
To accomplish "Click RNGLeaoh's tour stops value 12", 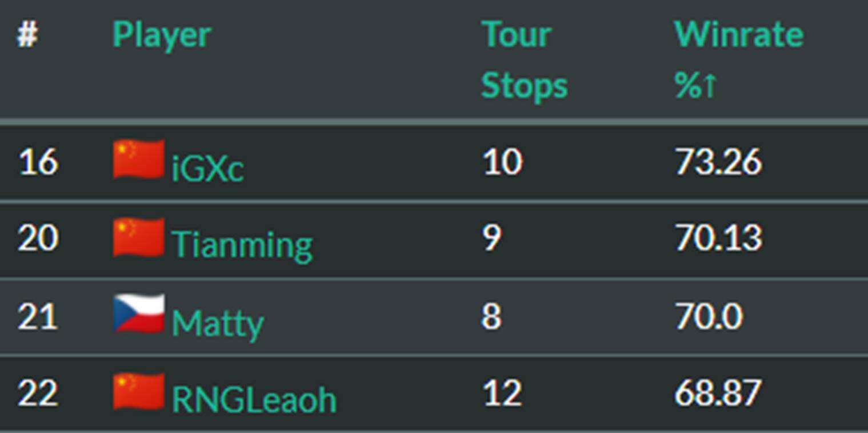I will click(502, 394).
